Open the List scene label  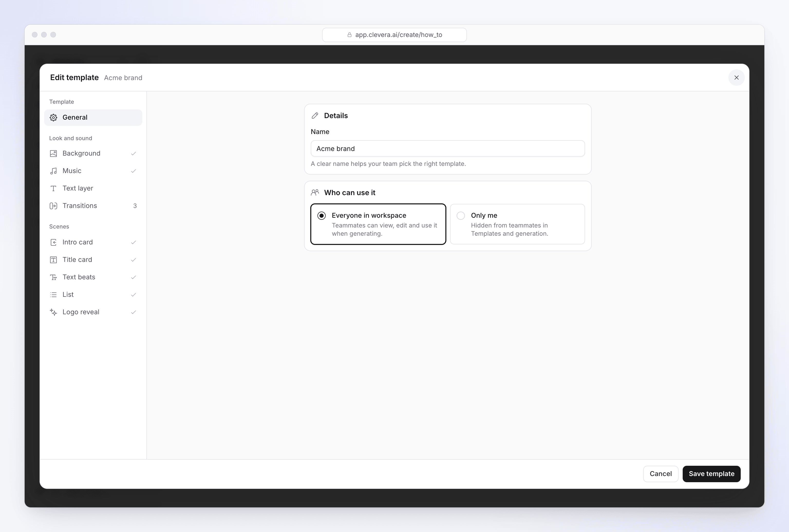pyautogui.click(x=68, y=295)
